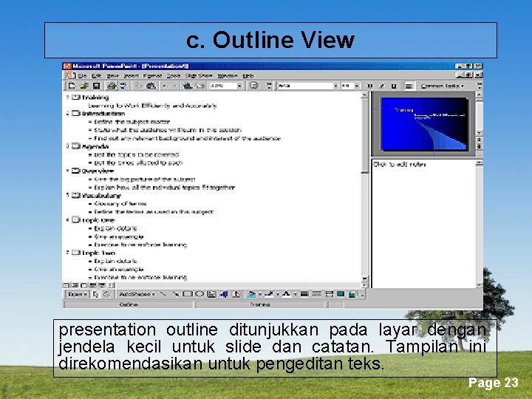
Task: Open the Slide Show menu
Action: click(199, 75)
